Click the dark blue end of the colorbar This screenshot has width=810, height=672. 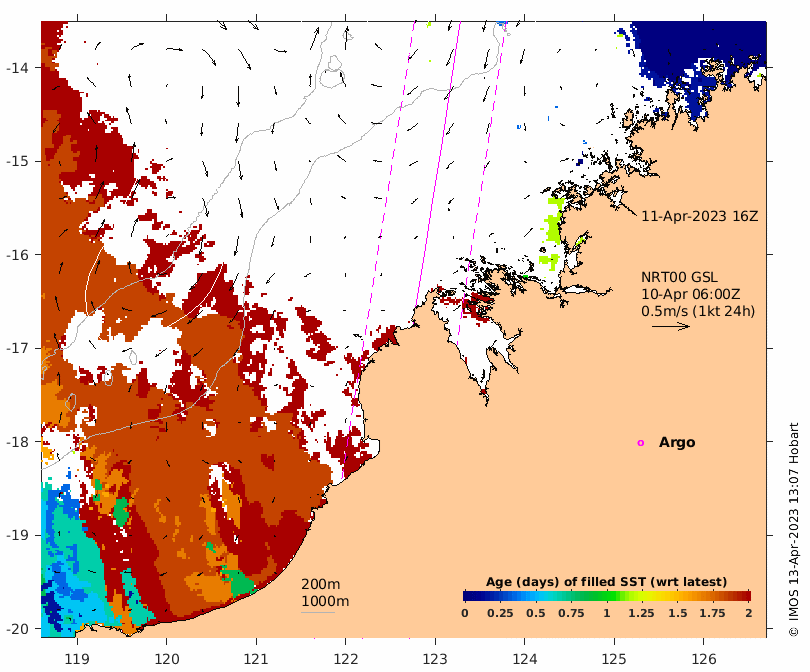[468, 596]
